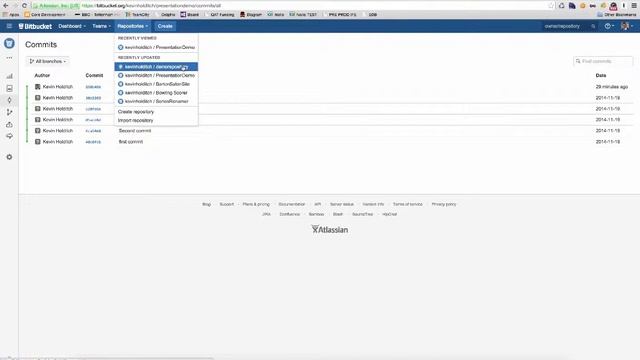Reload the page with the browser refresh icon

tap(24, 6)
